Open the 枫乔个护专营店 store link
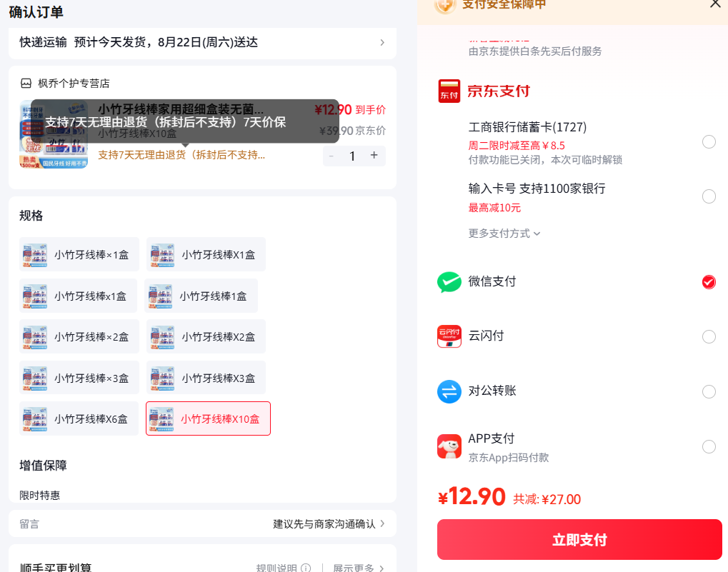Screen dimensions: 728x572 (x=74, y=84)
